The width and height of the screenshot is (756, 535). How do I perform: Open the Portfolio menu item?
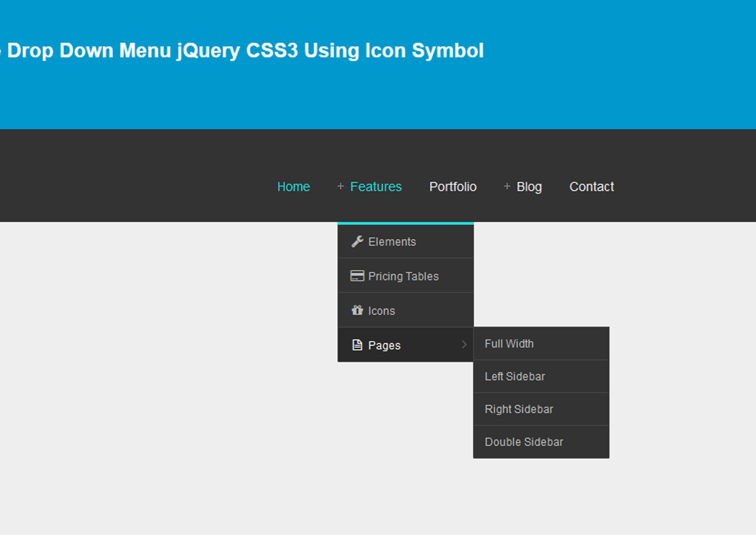453,187
